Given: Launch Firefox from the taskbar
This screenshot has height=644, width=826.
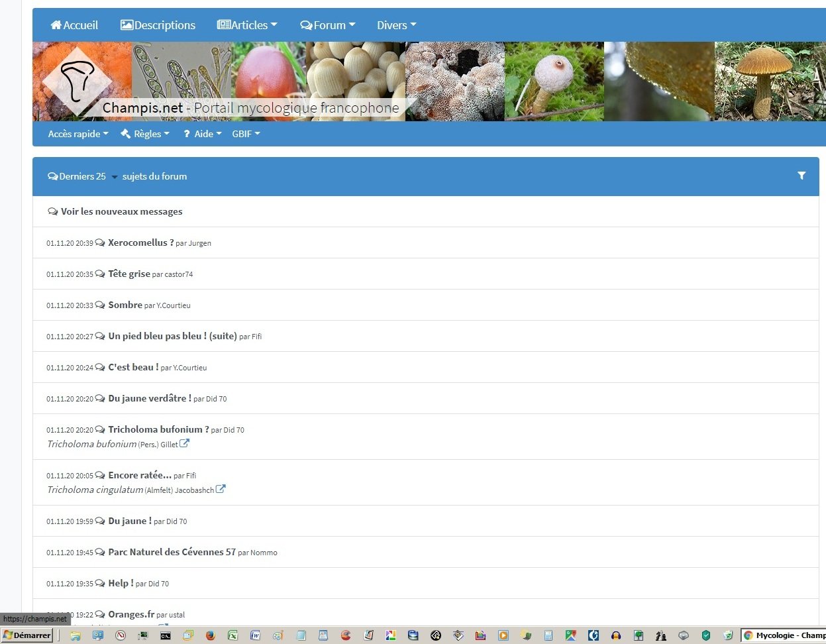Looking at the screenshot, I should [x=210, y=635].
